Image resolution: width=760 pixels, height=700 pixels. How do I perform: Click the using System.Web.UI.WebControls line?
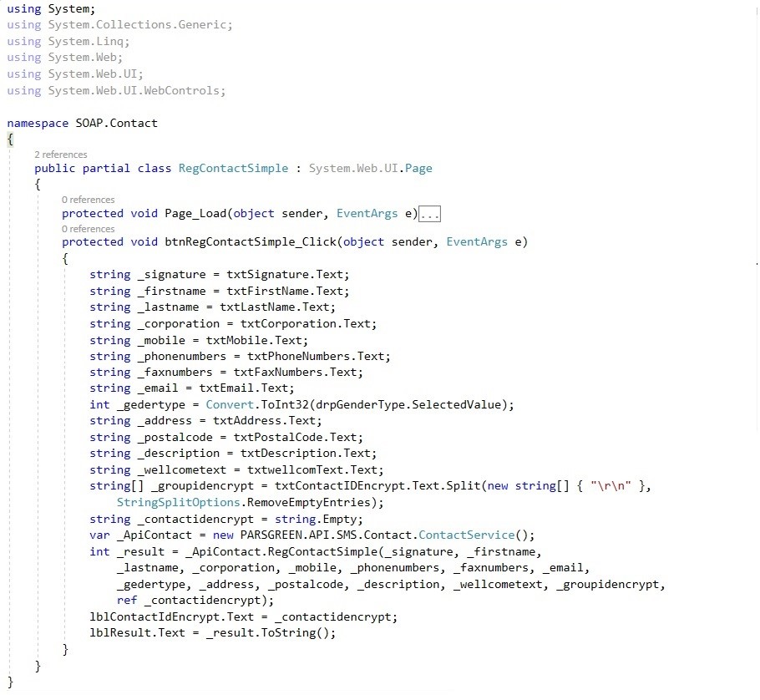[116, 90]
